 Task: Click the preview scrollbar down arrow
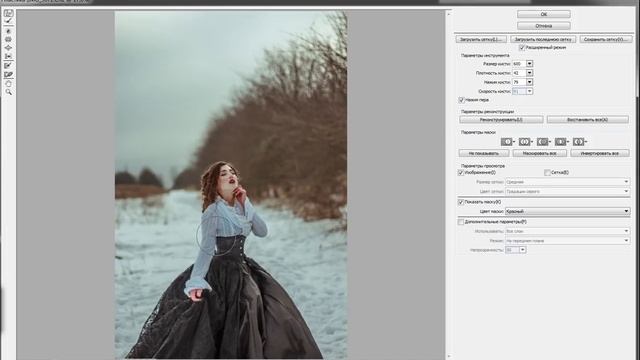click(x=449, y=356)
